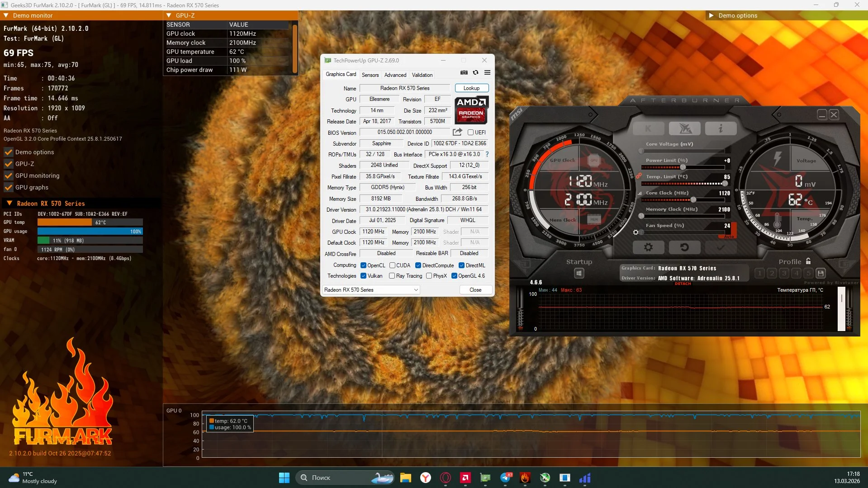Viewport: 868px width, 488px height.
Task: Open File Explorer from taskbar
Action: tap(405, 478)
